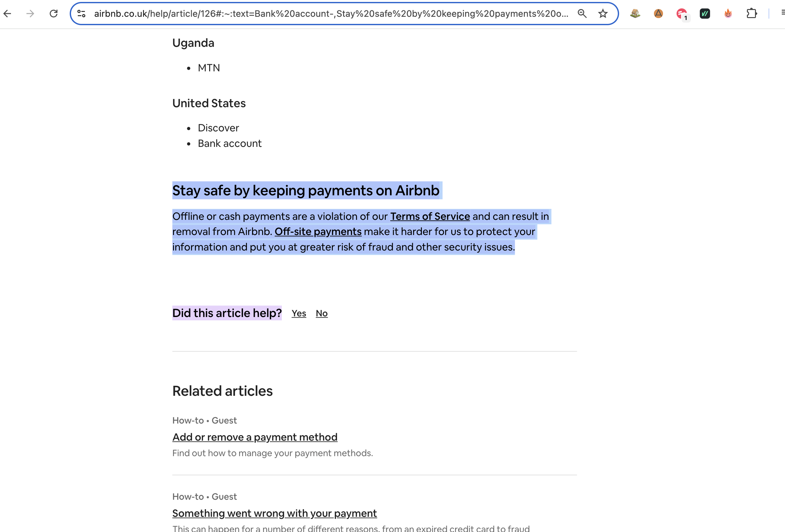Viewport: 785px width, 532px height.
Task: Click the Did this article help? text
Action: (x=227, y=313)
